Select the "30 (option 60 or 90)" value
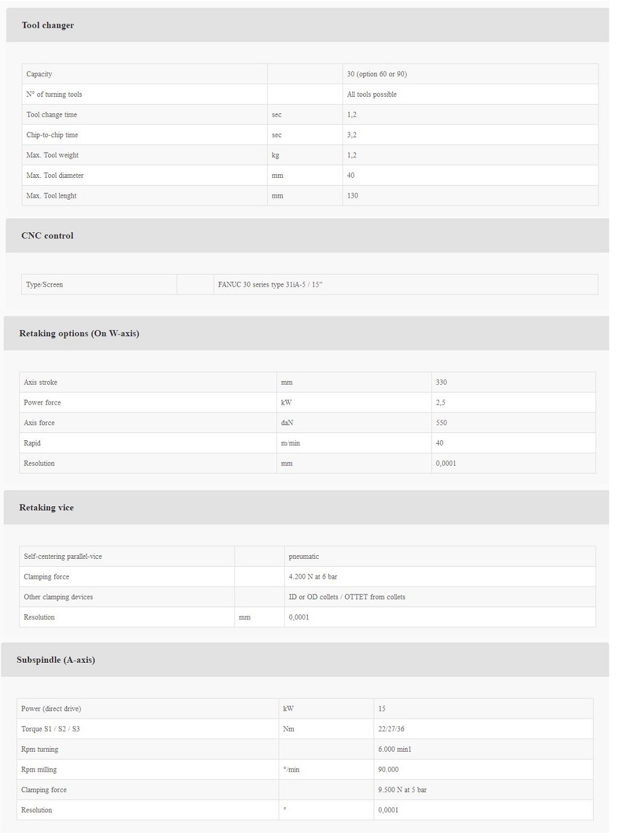The width and height of the screenshot is (619, 840). click(377, 74)
